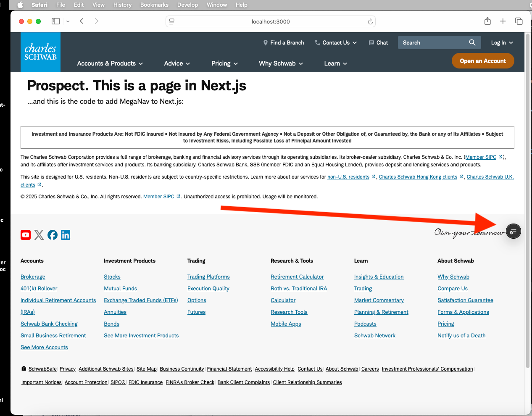Click the Facebook icon in footer
Screen dimensions: 532x416
[x=53, y=235]
